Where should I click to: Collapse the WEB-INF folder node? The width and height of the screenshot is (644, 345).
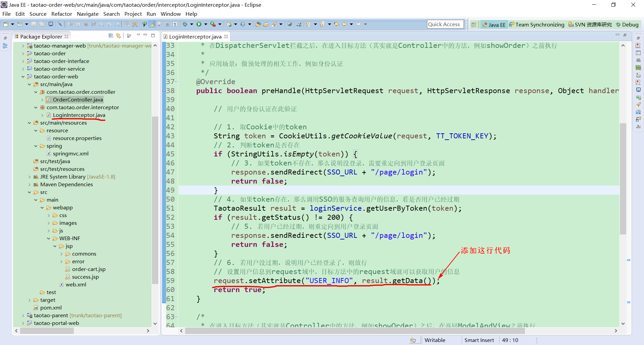click(x=48, y=238)
